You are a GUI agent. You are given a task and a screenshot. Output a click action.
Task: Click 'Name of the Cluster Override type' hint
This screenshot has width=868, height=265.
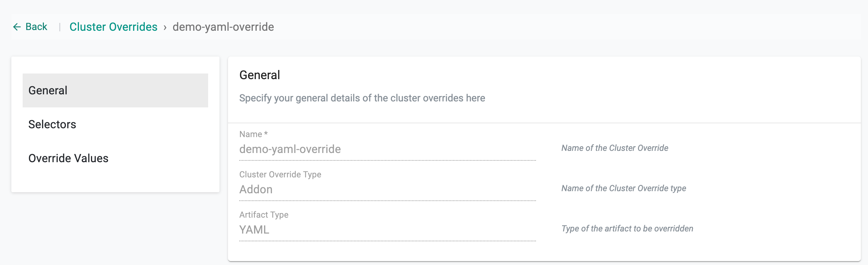[623, 188]
